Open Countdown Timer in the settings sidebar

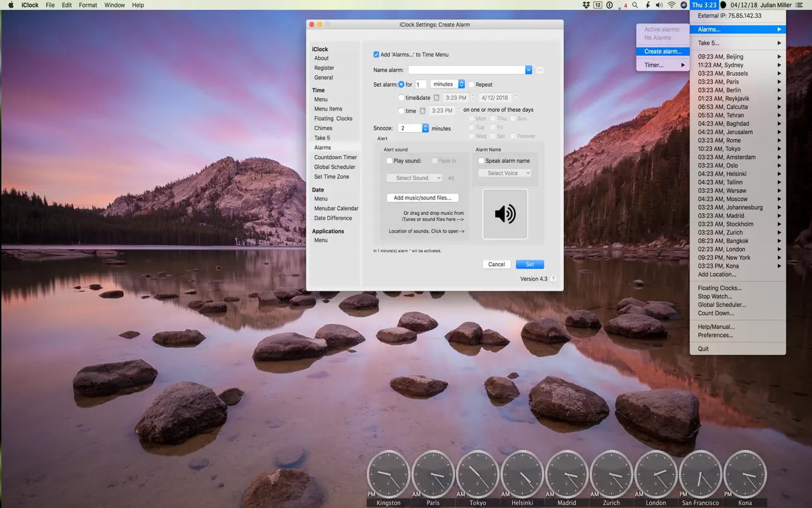[x=335, y=157]
